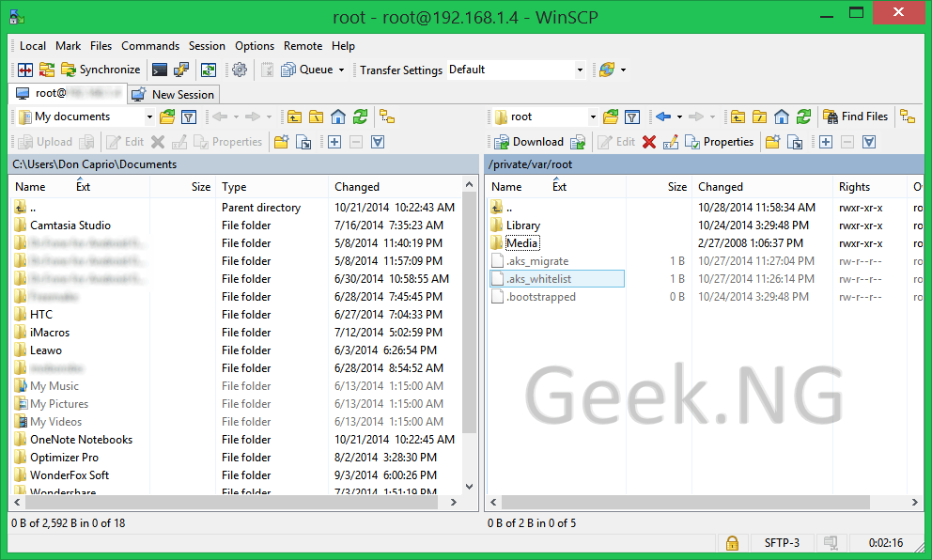Sort remote files by Rights column
This screenshot has width=932, height=560.
pos(870,187)
